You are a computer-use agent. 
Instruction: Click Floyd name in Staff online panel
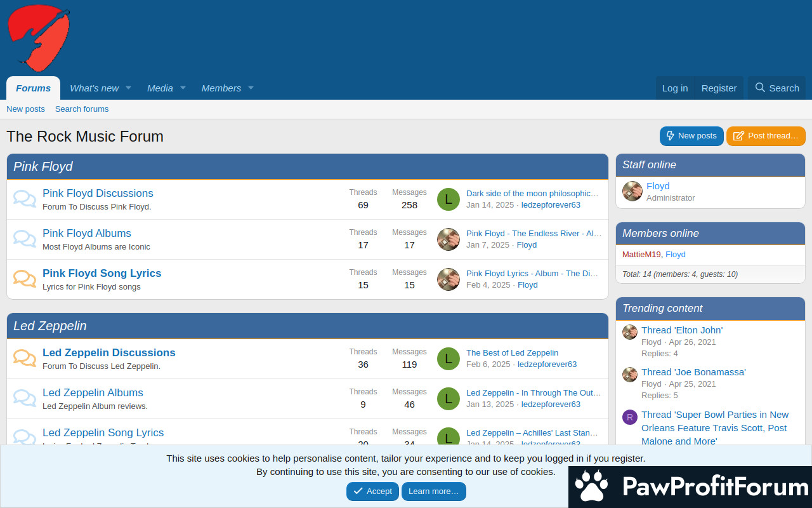click(x=658, y=186)
